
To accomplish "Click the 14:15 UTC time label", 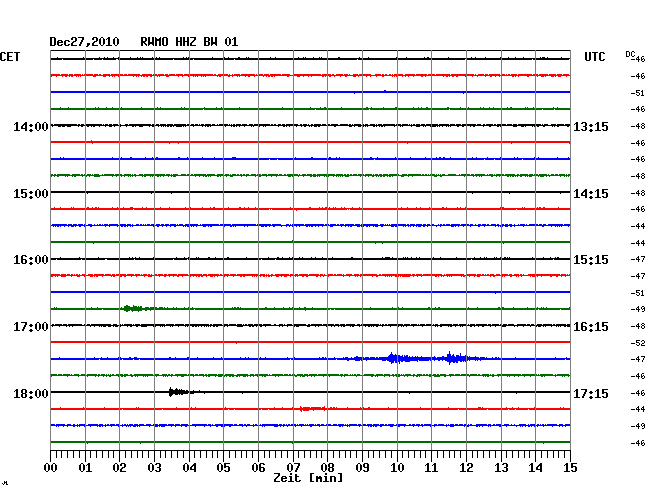I will [x=591, y=194].
